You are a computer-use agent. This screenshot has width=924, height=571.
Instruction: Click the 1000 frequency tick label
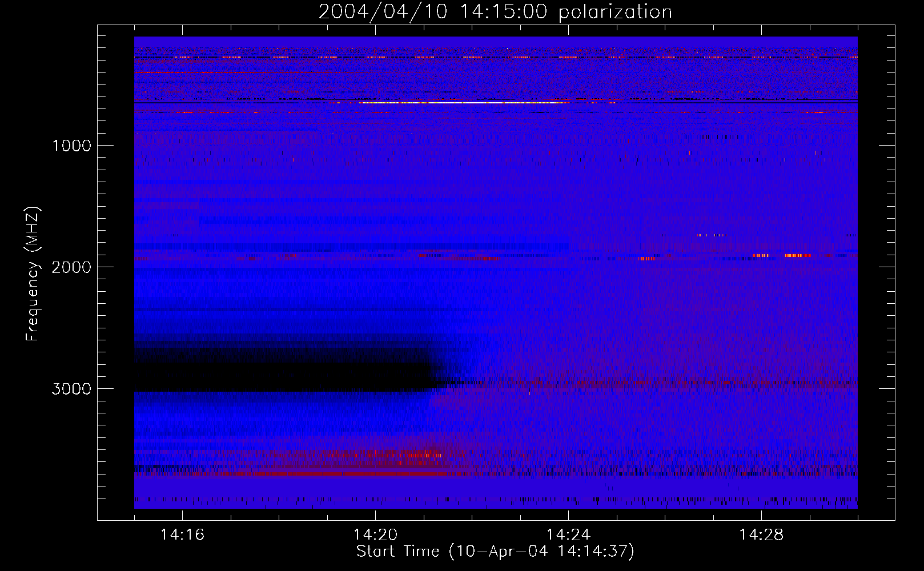[x=71, y=146]
